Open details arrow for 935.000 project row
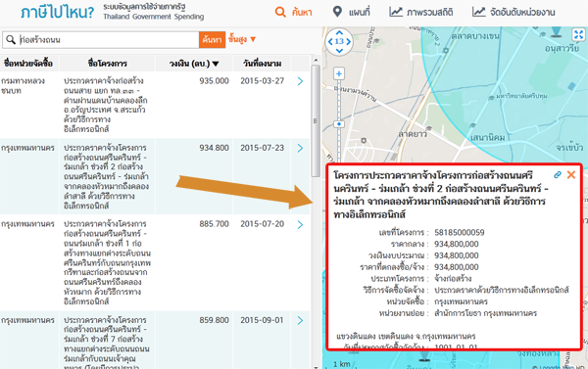 point(300,81)
